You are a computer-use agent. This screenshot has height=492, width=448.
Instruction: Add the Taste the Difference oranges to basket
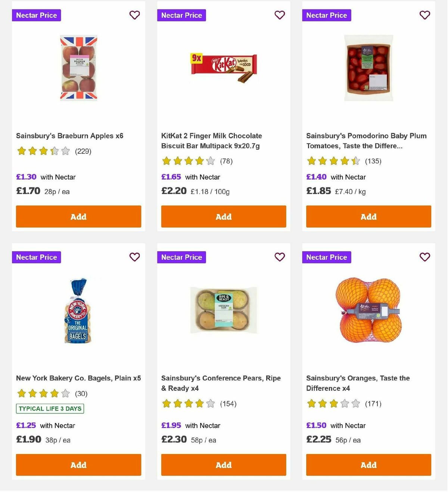coord(368,465)
